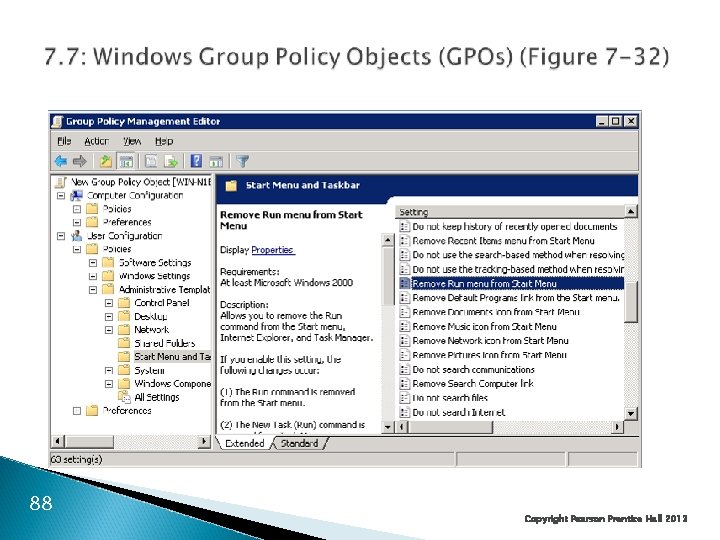Expand the Windows Settings tree node
Screen dimensions: 720x540
93,276
